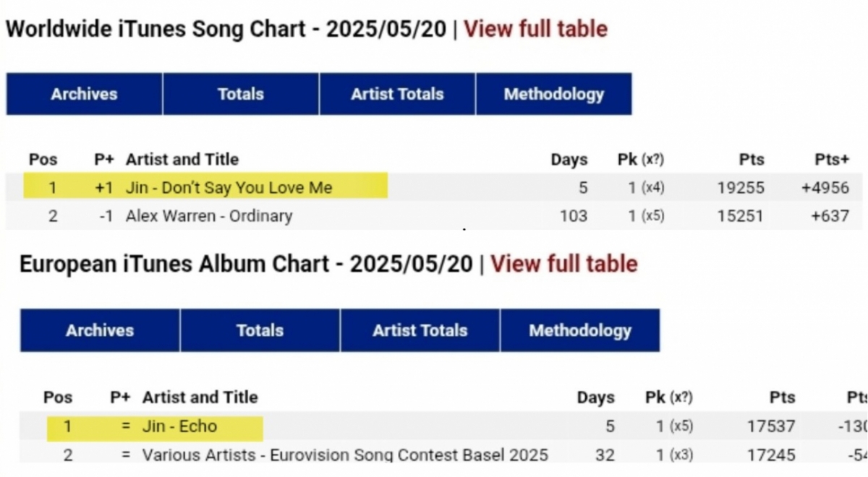
Task: Click Pts column header in album chart
Action: [x=782, y=397]
